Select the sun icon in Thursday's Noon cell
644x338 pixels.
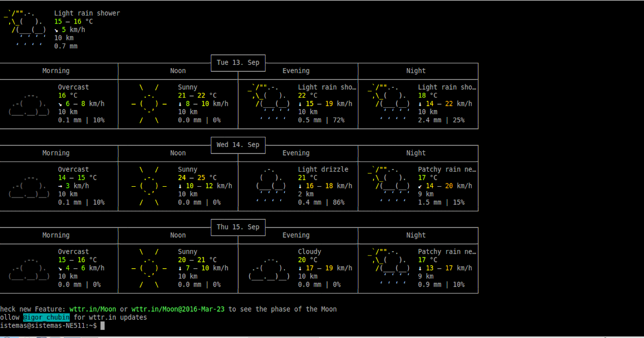(149, 267)
